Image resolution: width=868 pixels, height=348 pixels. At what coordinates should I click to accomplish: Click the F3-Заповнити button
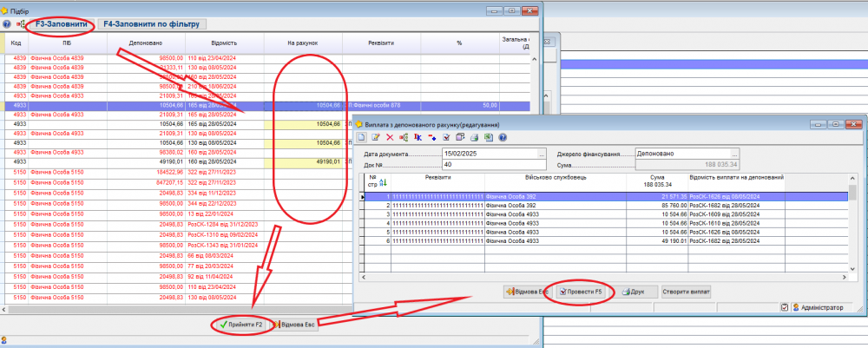[61, 24]
